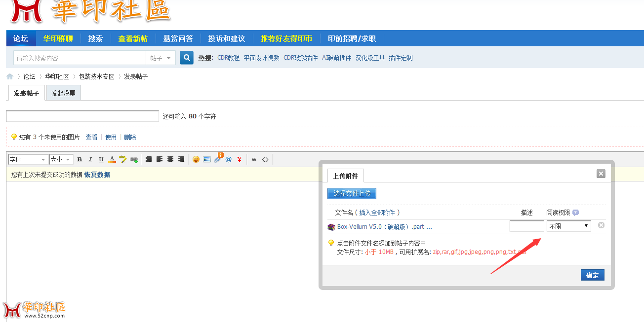Open the 字体 font dropdown
Image resolution: width=644 pixels, height=322 pixels.
coord(28,159)
